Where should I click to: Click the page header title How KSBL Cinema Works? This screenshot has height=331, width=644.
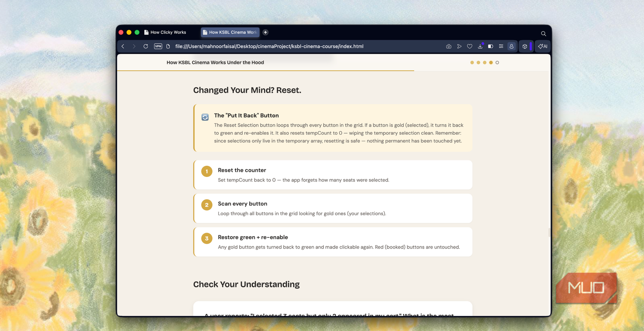click(x=215, y=63)
